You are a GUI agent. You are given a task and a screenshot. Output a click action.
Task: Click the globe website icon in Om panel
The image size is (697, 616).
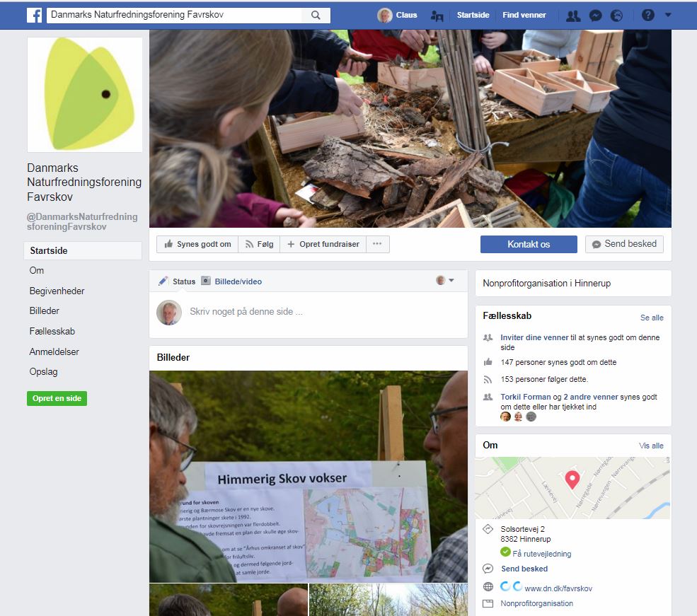pos(488,587)
